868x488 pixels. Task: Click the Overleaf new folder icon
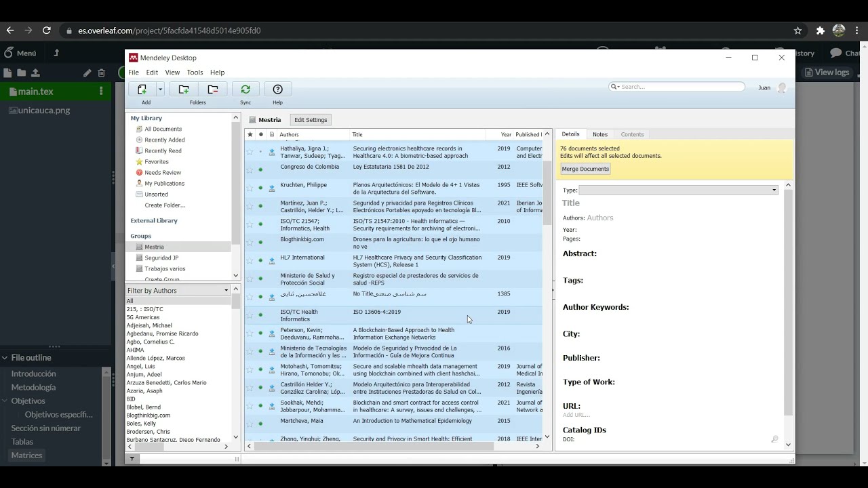point(22,73)
